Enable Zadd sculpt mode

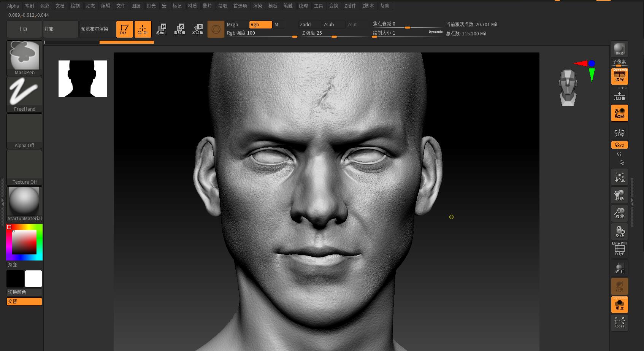310,24
